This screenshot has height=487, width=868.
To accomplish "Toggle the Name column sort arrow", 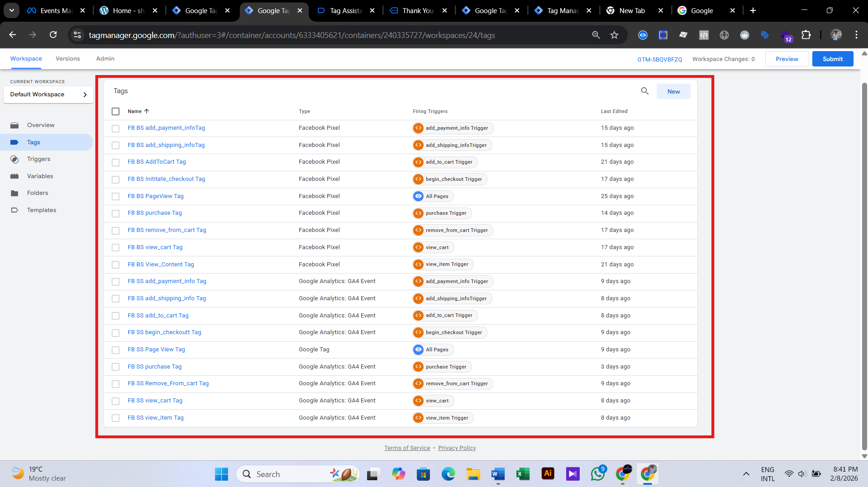I will pos(146,111).
